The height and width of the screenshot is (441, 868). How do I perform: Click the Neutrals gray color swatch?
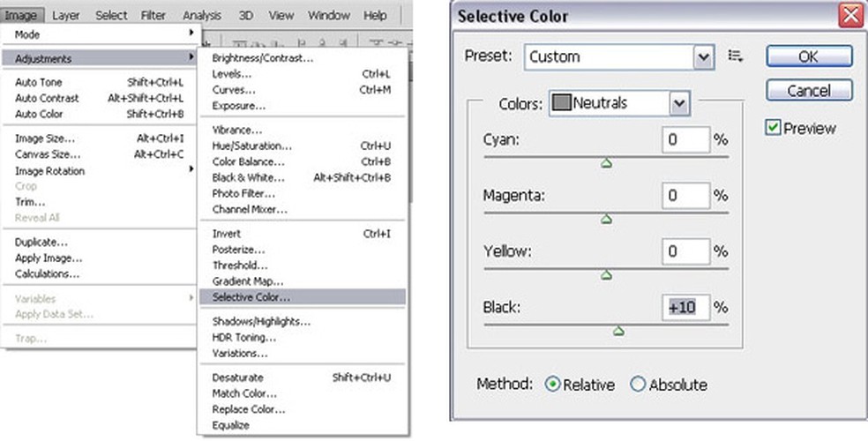561,103
